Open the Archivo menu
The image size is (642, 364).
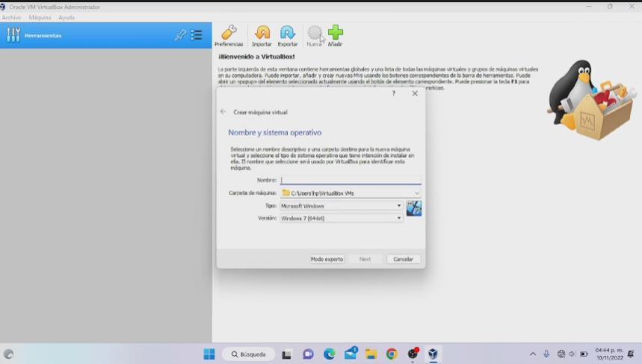11,18
